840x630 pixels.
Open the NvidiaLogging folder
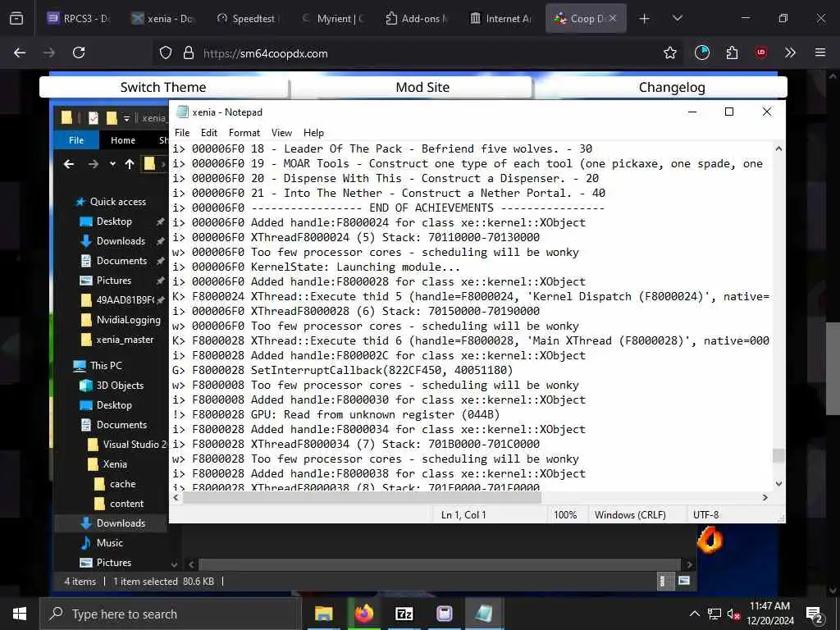(121, 320)
